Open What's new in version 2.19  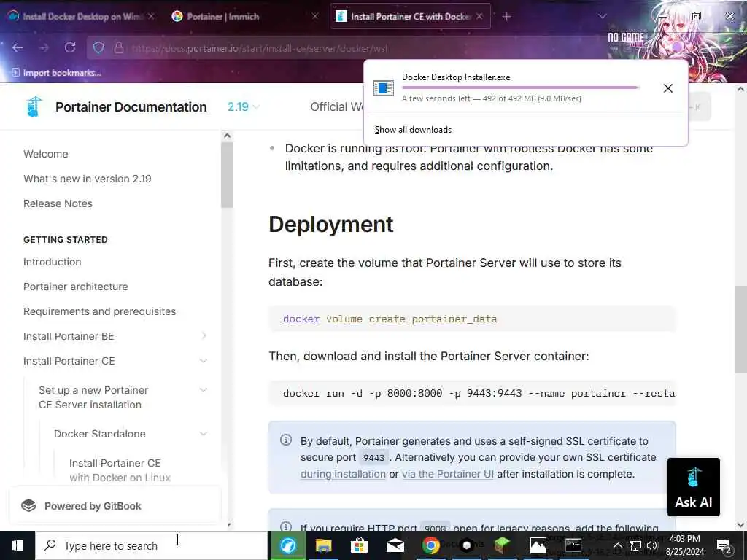click(x=88, y=179)
